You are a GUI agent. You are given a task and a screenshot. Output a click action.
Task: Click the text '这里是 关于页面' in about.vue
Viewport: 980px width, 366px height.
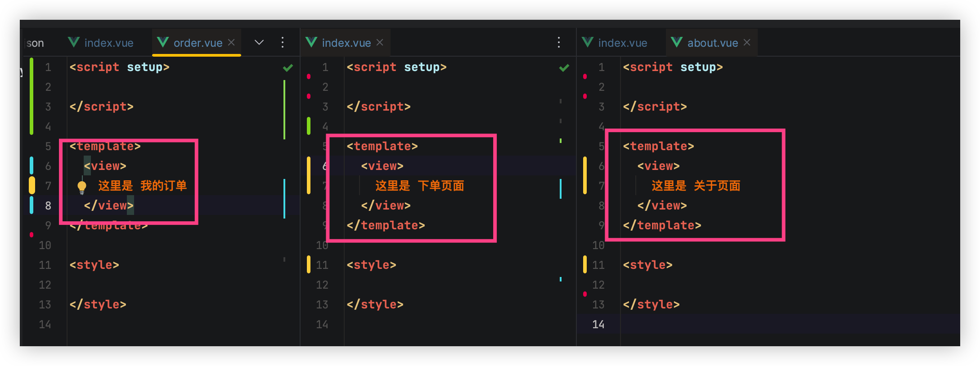696,186
